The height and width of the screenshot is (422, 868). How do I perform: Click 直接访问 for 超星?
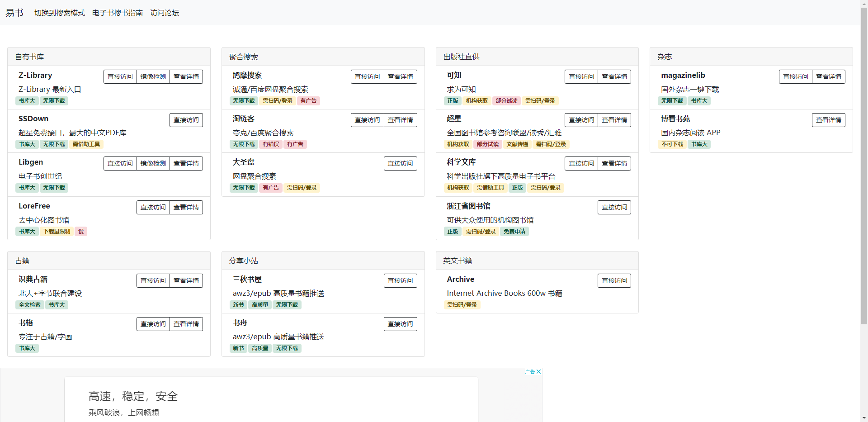(581, 120)
